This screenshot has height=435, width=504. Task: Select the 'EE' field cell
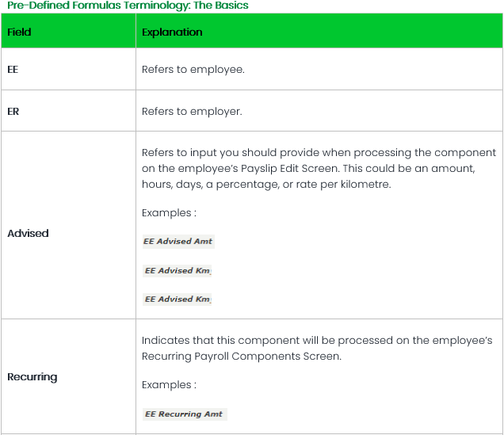13,70
